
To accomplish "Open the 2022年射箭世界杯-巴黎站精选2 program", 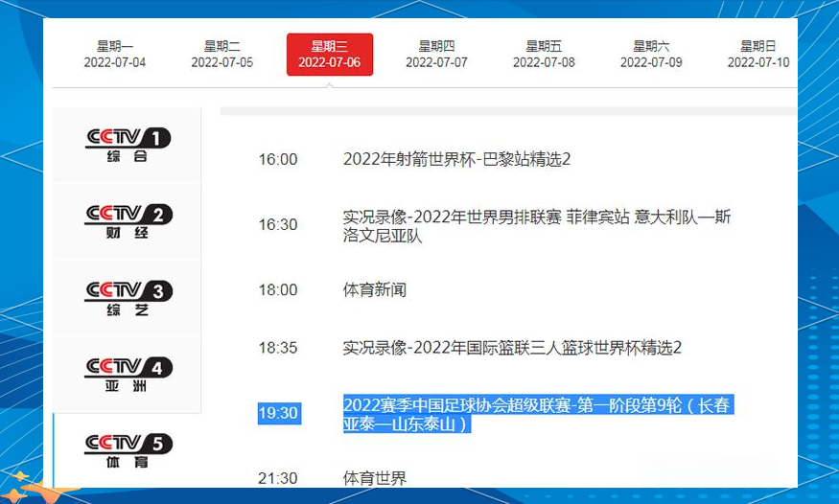I will pos(456,160).
